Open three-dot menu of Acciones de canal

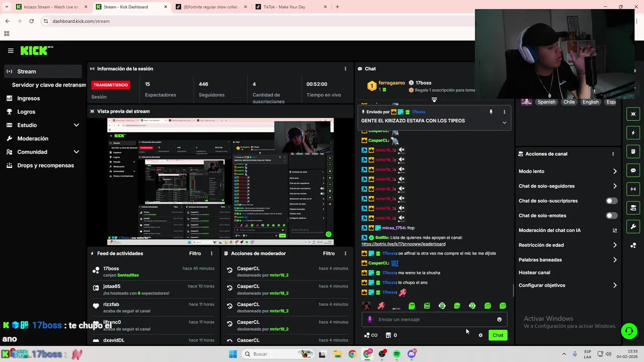[x=613, y=154]
